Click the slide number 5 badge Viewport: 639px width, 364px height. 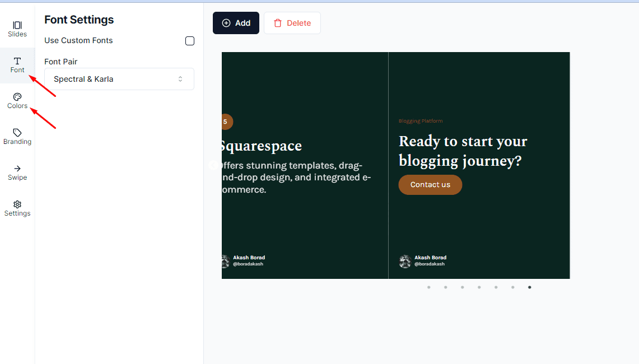click(227, 122)
